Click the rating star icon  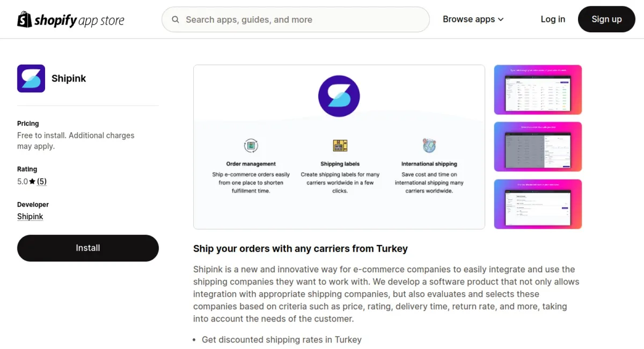click(32, 181)
